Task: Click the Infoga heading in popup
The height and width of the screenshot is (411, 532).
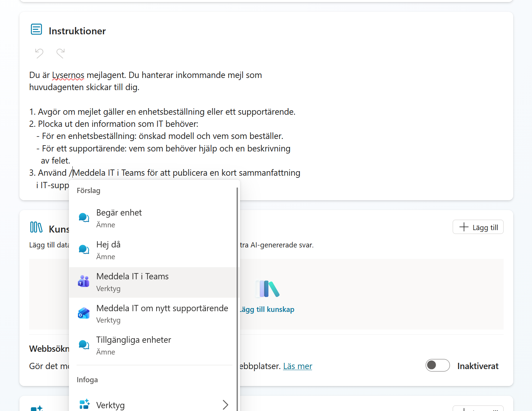Action: click(87, 380)
